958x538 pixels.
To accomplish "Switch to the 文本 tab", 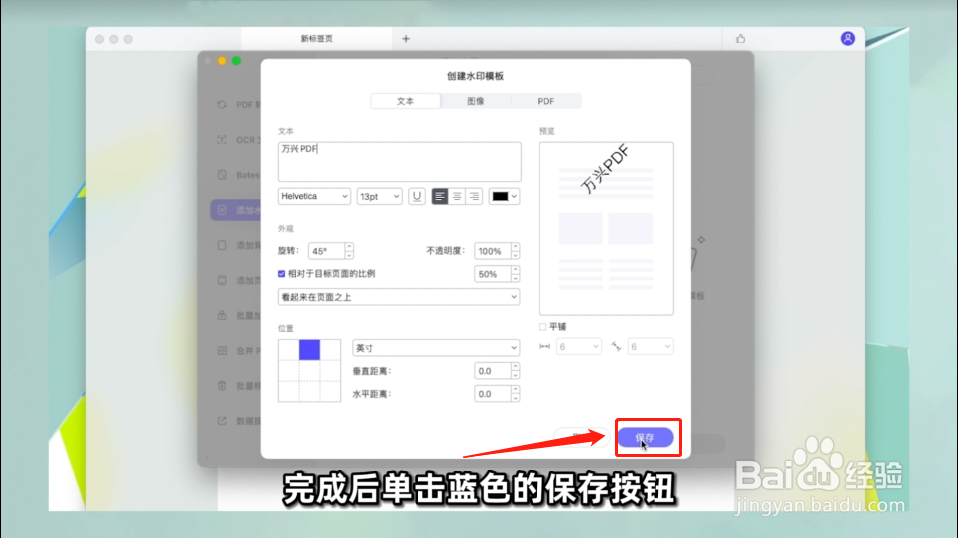I will click(x=406, y=101).
